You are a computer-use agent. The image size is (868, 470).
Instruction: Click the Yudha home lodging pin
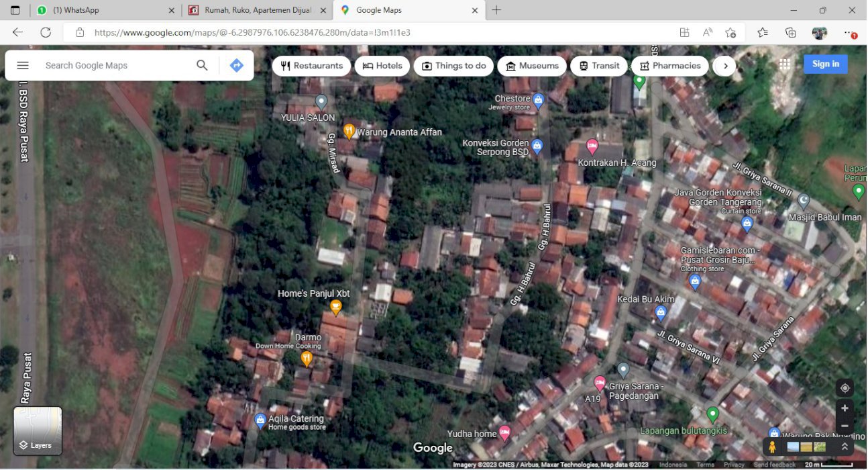point(504,433)
